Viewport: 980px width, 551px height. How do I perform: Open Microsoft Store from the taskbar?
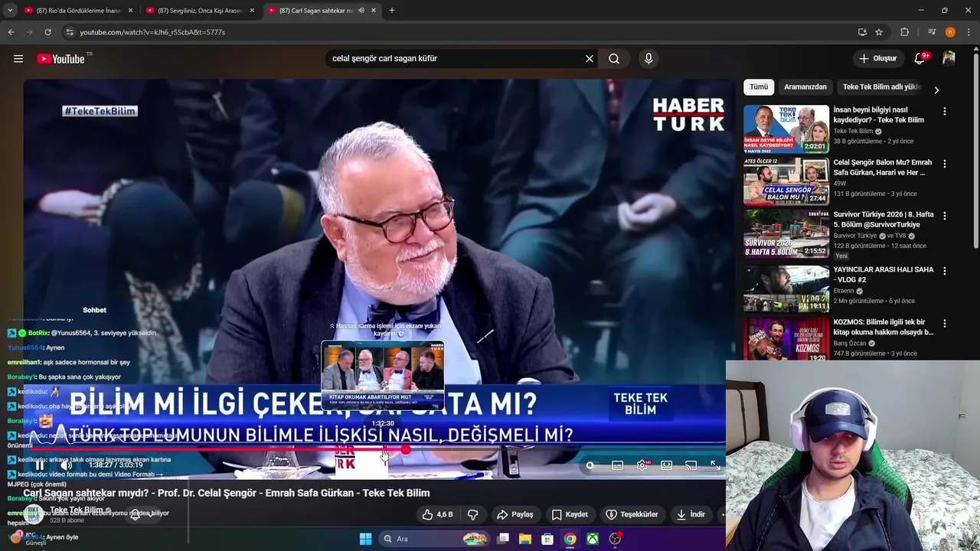(x=547, y=539)
